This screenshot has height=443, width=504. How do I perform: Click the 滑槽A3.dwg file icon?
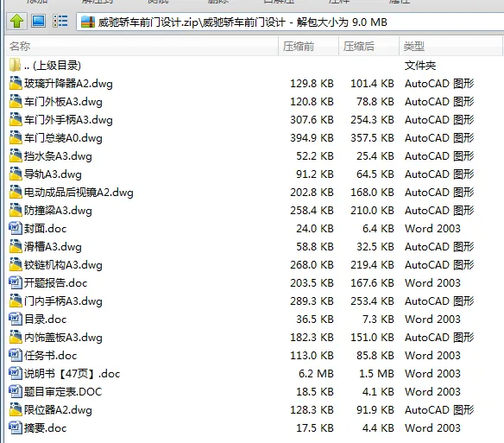[16, 246]
